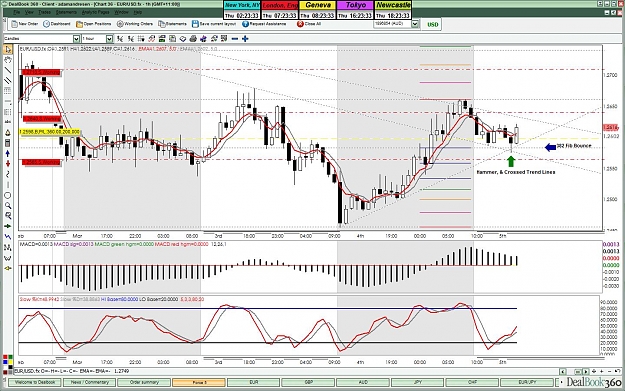Select the yellow double-arrow tool
Screen dimensions: 625x391
pyautogui.click(x=8, y=268)
